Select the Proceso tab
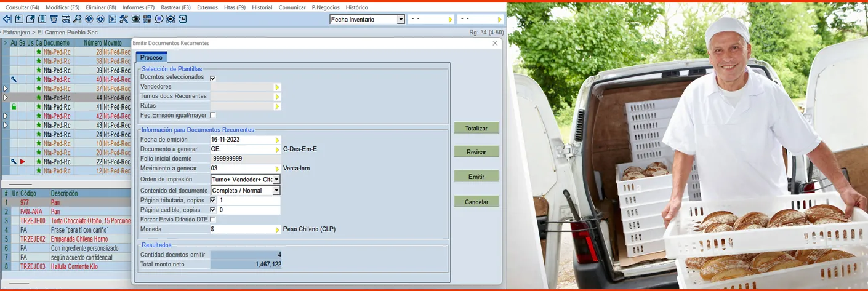Screen dimensions: 868x291 click(x=151, y=58)
